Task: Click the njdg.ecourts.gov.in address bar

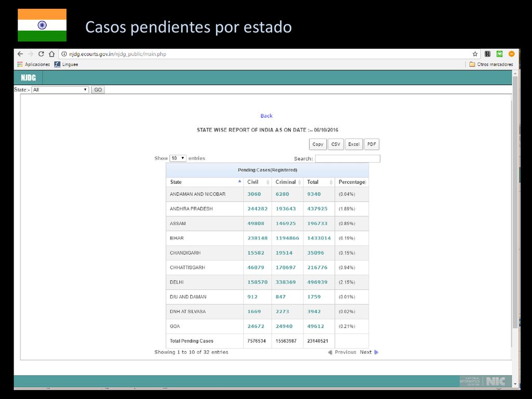Action: point(264,54)
